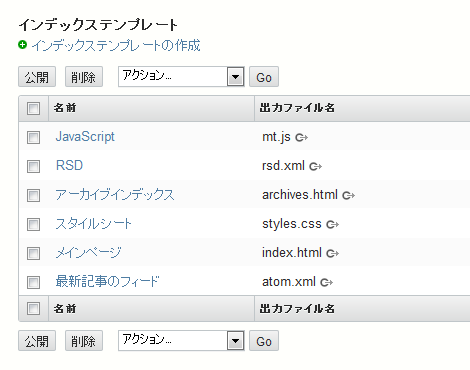Click the 出力ファイル名 column header
This screenshot has height=370, width=470.
[297, 108]
